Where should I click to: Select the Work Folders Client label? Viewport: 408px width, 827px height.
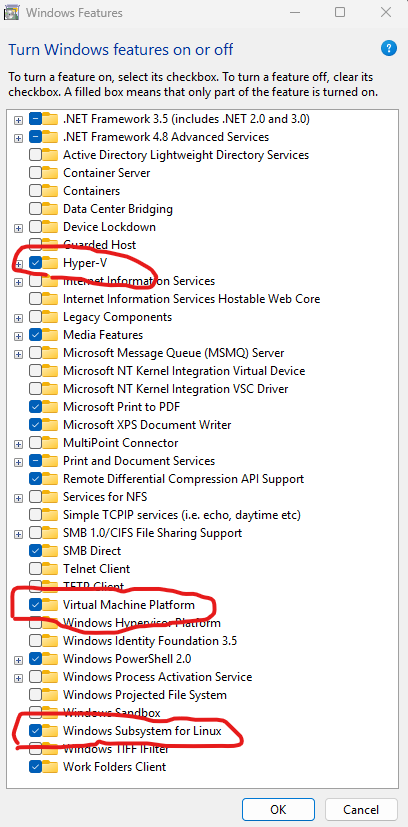tap(114, 766)
